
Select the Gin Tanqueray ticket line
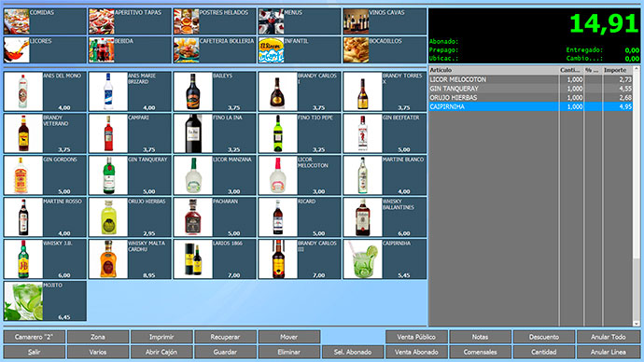point(531,89)
